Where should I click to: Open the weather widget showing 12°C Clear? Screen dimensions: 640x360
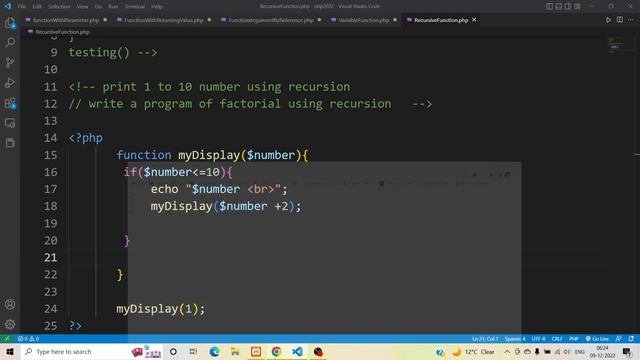[x=473, y=351]
